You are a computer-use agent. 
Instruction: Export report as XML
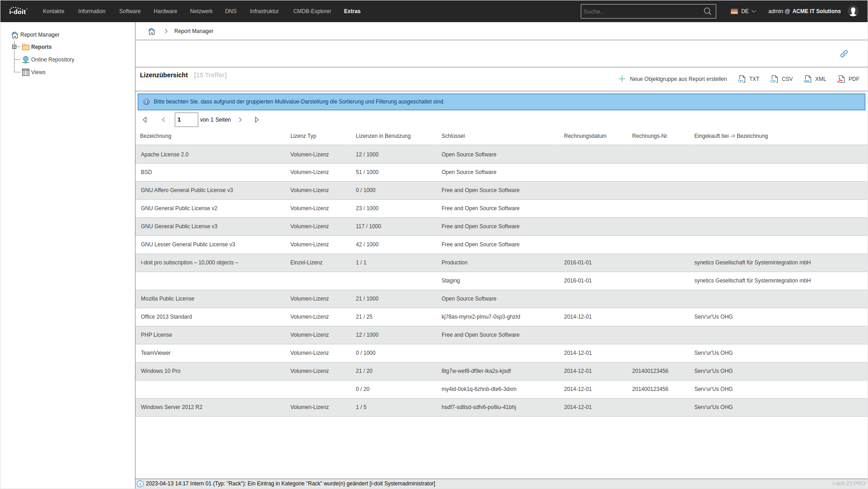[815, 79]
